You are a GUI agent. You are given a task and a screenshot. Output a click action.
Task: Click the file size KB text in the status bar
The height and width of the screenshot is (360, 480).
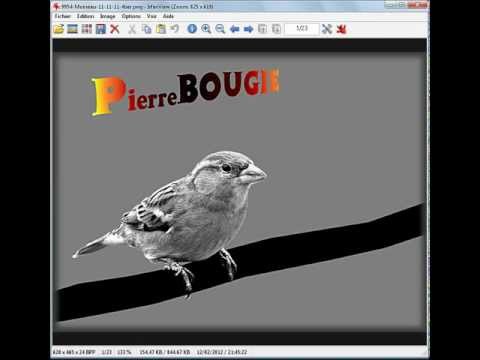tap(165, 352)
